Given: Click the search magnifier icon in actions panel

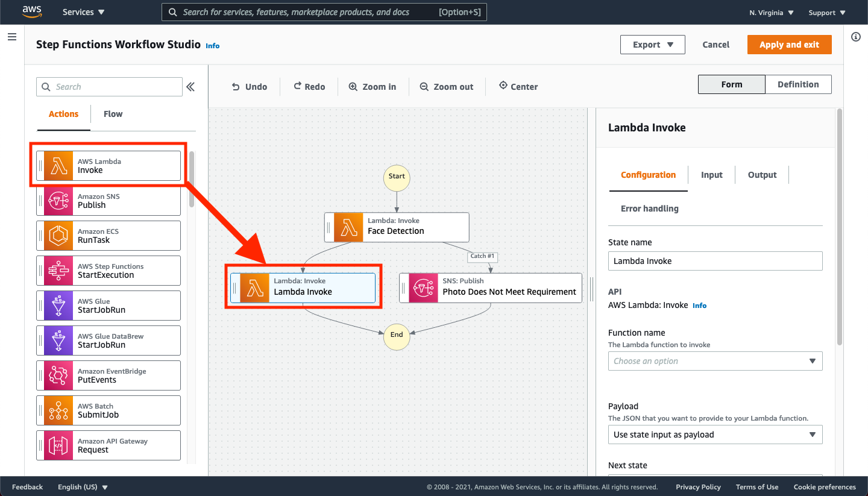Looking at the screenshot, I should tap(46, 87).
